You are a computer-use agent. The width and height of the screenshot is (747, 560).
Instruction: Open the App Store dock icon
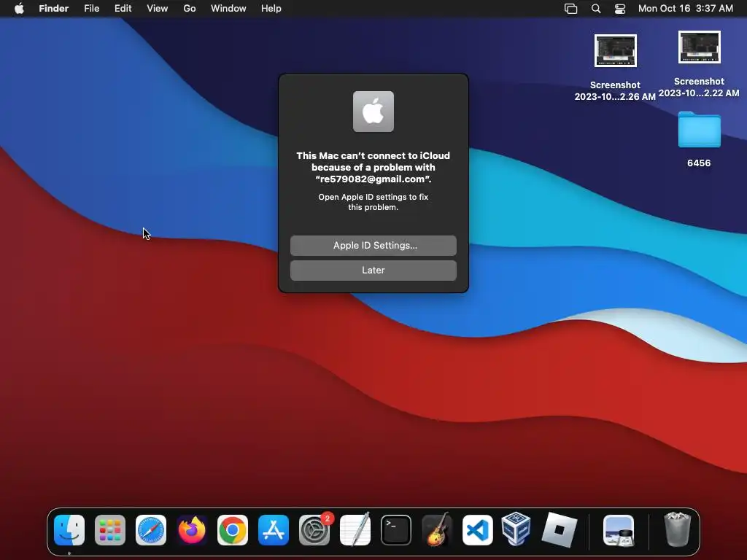274,530
